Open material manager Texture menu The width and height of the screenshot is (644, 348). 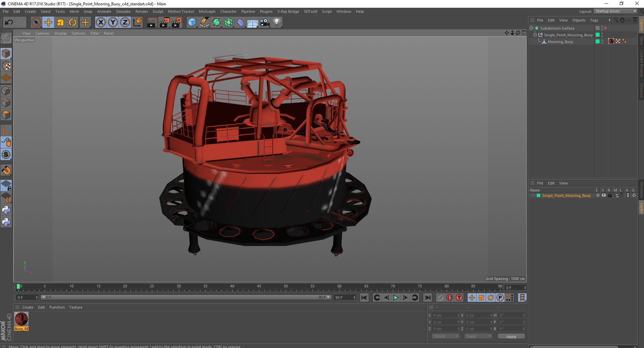(x=76, y=307)
